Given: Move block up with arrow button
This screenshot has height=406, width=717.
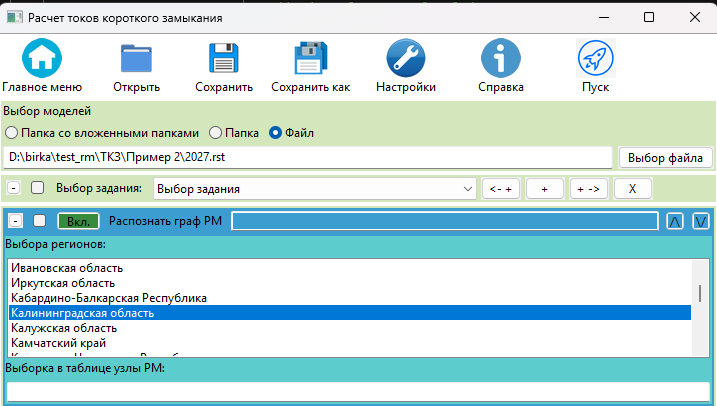Looking at the screenshot, I should coord(675,221).
